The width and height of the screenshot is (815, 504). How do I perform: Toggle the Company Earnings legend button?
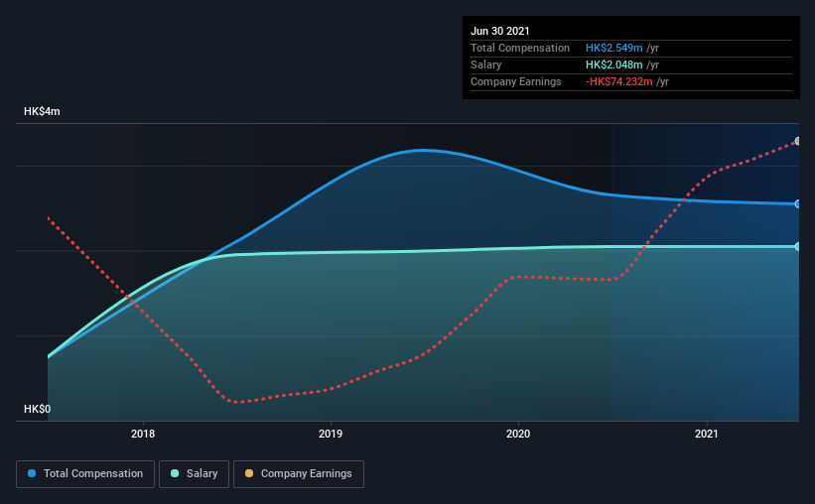299,474
